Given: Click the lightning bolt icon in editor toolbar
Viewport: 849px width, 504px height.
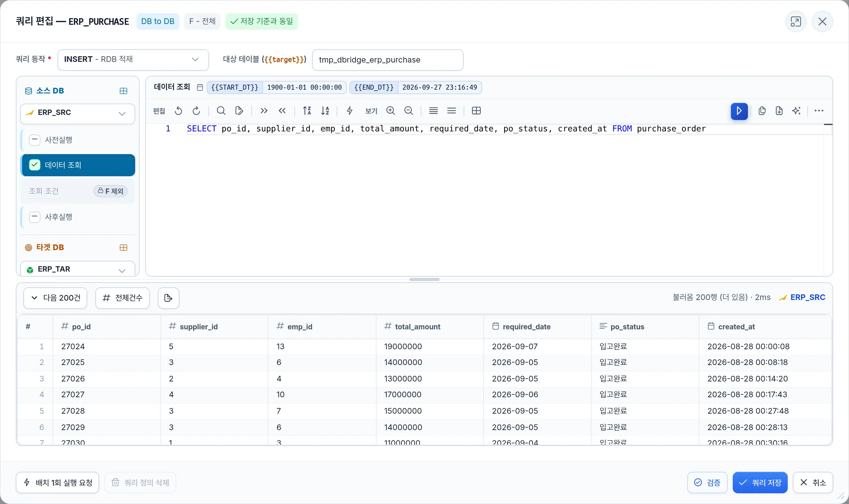Looking at the screenshot, I should coord(350,111).
